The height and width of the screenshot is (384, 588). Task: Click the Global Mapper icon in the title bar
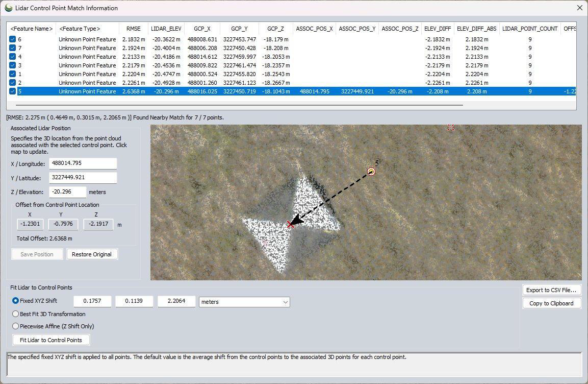[8, 8]
